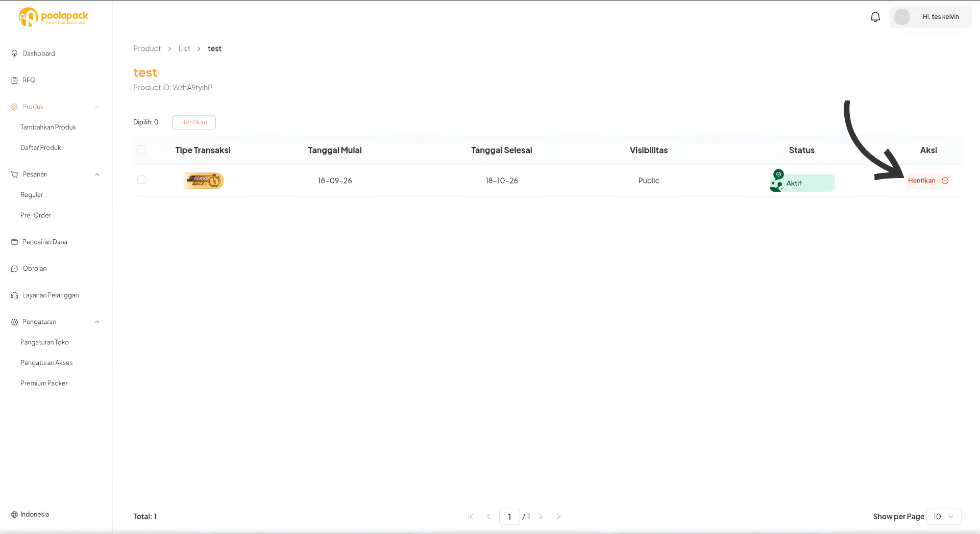The height and width of the screenshot is (534, 980).
Task: Go to the previous page
Action: click(488, 517)
